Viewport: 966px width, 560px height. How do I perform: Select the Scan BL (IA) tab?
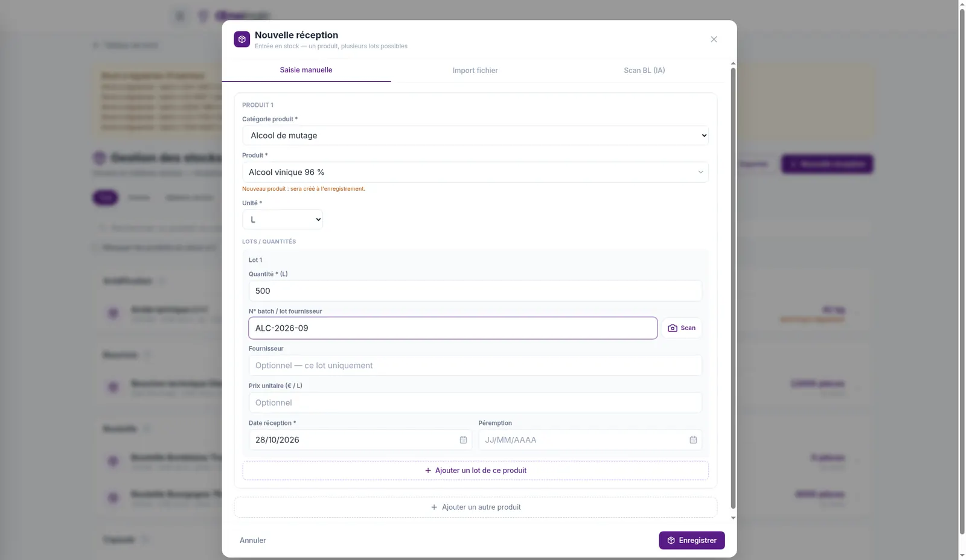pyautogui.click(x=644, y=71)
